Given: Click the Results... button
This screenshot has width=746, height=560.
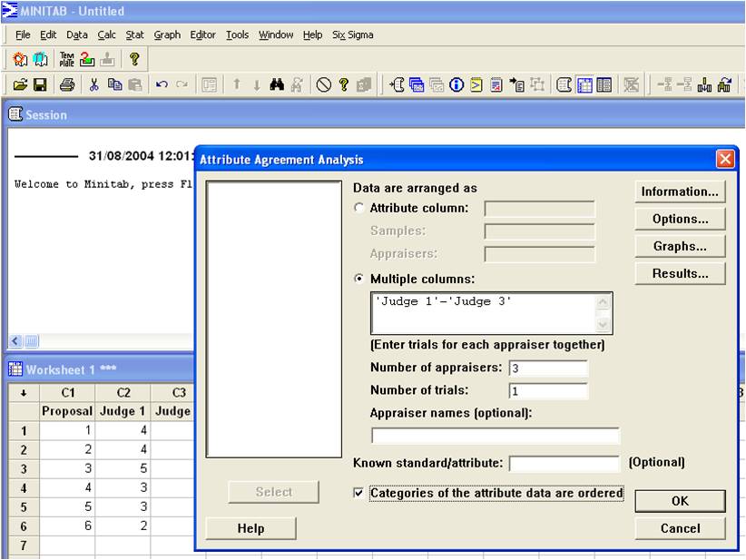Looking at the screenshot, I should click(680, 273).
